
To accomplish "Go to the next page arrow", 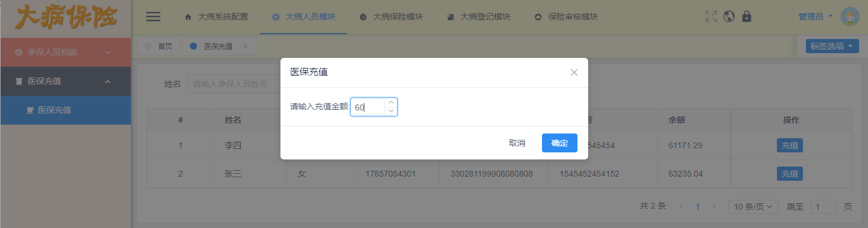I will point(714,207).
